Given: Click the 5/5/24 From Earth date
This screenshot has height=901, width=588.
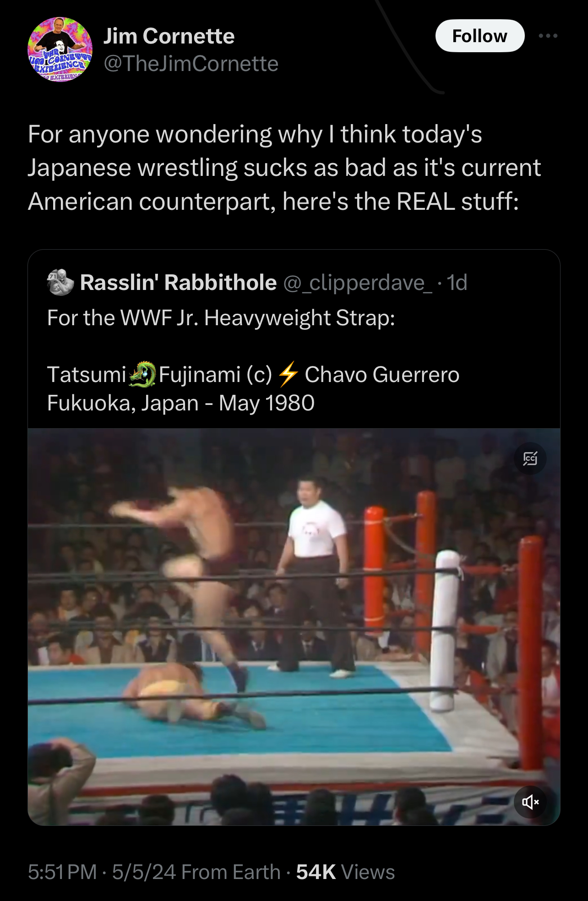Looking at the screenshot, I should pyautogui.click(x=196, y=872).
